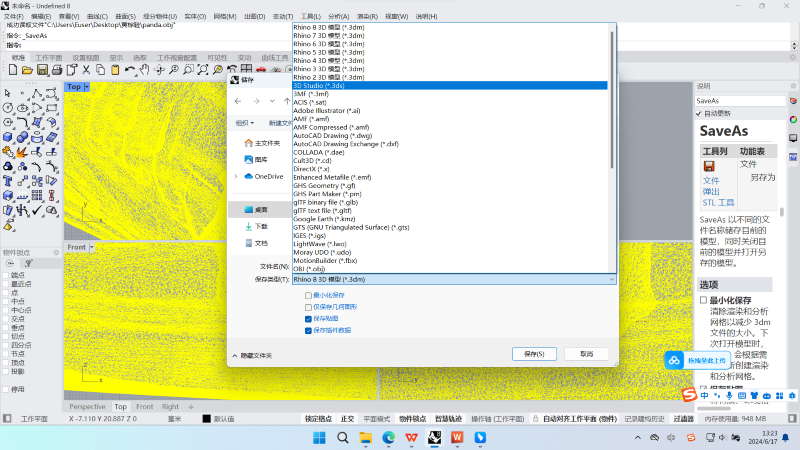Select the solid Box tool
The width and height of the screenshot is (800, 450).
8,137
